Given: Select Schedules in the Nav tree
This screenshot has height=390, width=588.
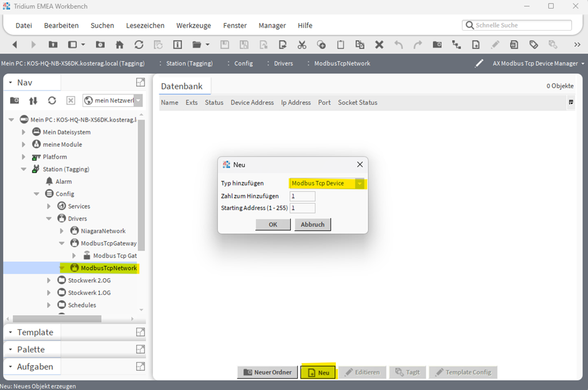Looking at the screenshot, I should 82,305.
